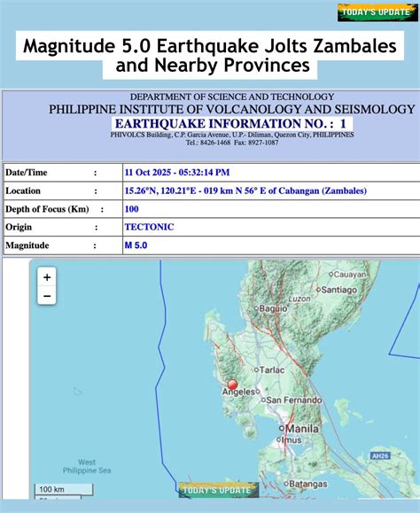420x513 pixels.
Task: Click the 100 km map scale bar
Action: click(64, 489)
